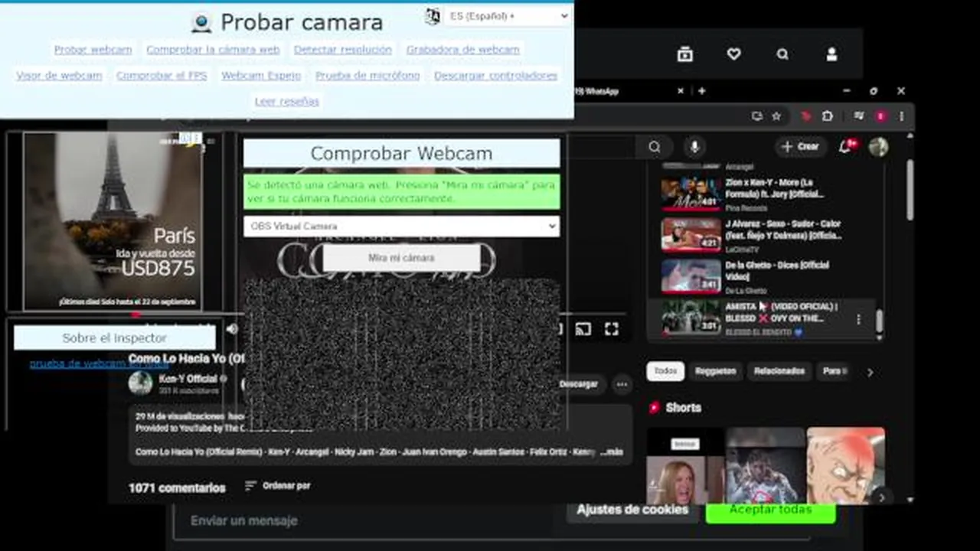
Task: Click the translate language icon
Action: pyautogui.click(x=433, y=16)
